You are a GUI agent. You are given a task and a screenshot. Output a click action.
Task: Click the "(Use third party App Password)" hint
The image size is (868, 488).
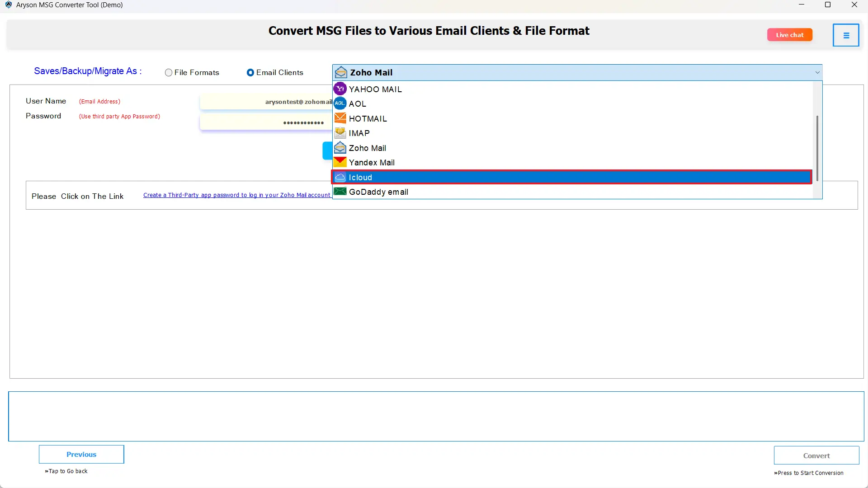click(x=119, y=117)
